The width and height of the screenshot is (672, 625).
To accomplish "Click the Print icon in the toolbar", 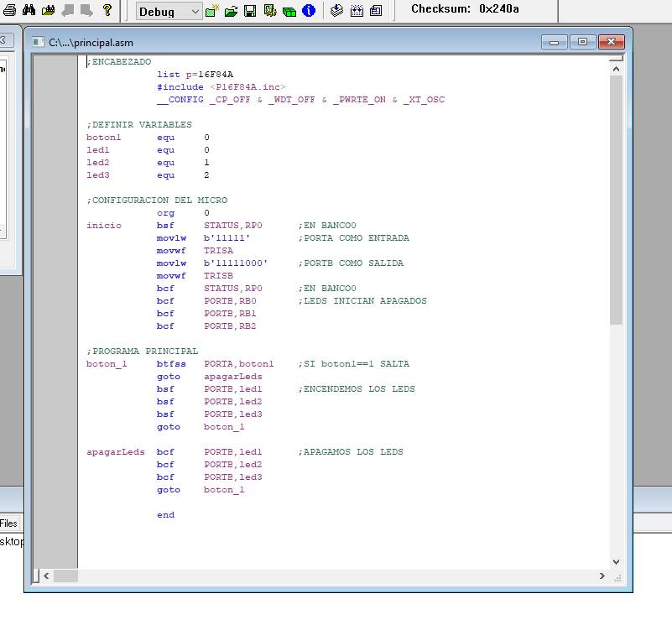I will pyautogui.click(x=9, y=10).
